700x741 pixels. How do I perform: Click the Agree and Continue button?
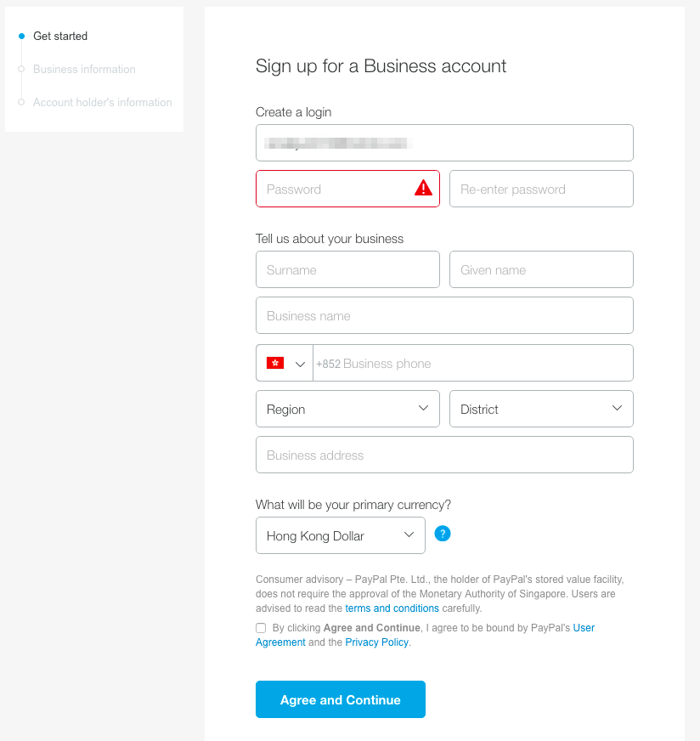point(341,699)
